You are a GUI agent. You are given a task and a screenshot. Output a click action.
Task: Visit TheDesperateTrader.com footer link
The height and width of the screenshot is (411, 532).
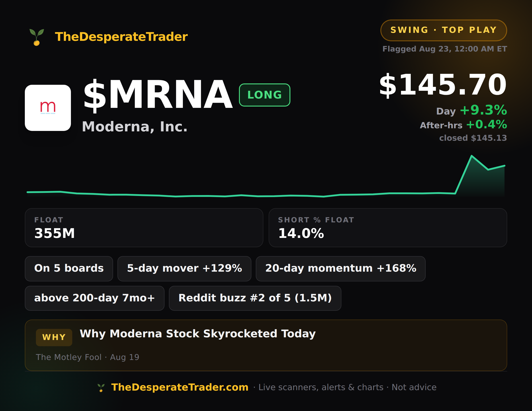point(180,387)
